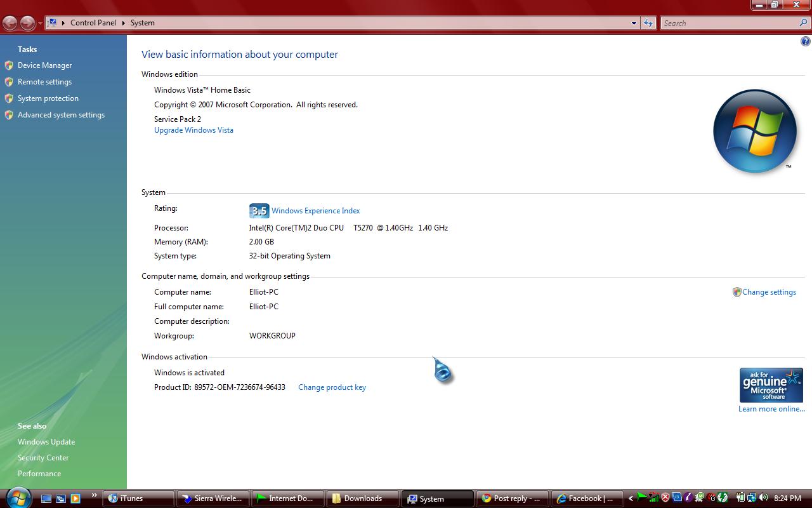The height and width of the screenshot is (508, 812).
Task: Click the green arrow tray icon
Action: point(641,497)
